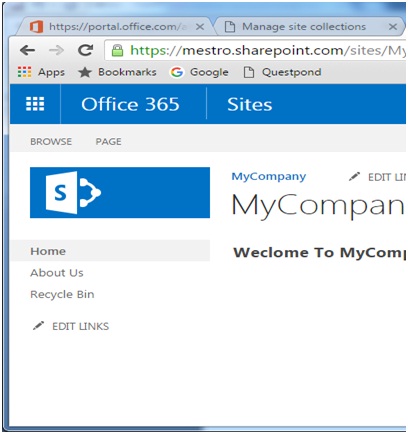Viewport: 408px width, 434px height.
Task: Open the BROWSE ribbon tab
Action: [51, 141]
